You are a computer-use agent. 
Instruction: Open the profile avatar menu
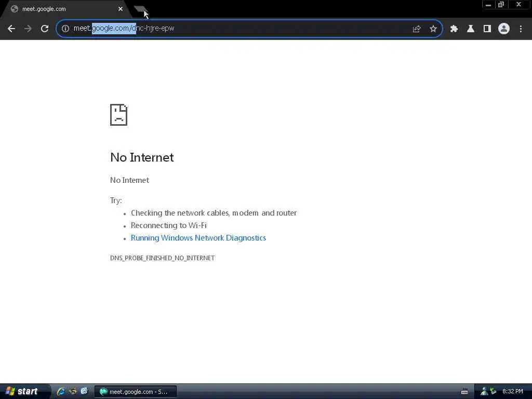click(504, 29)
